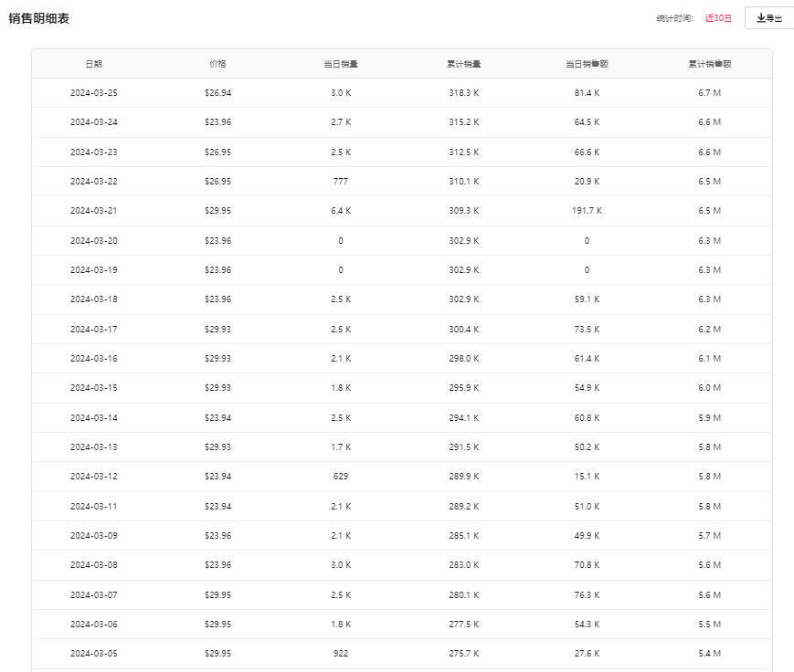Select the 2024-03-09 date cell
Viewport: 794px width, 672px height.
[x=93, y=536]
